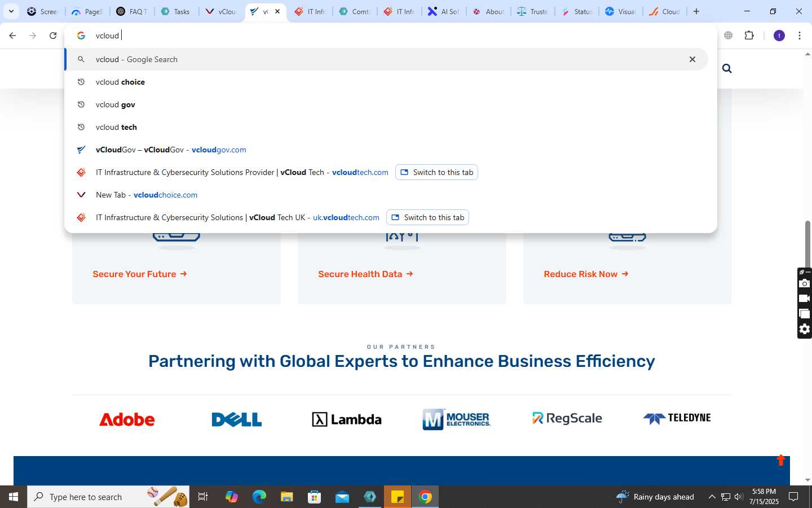The width and height of the screenshot is (812, 508).
Task: Click the screenshot camera icon in side widget
Action: (805, 283)
